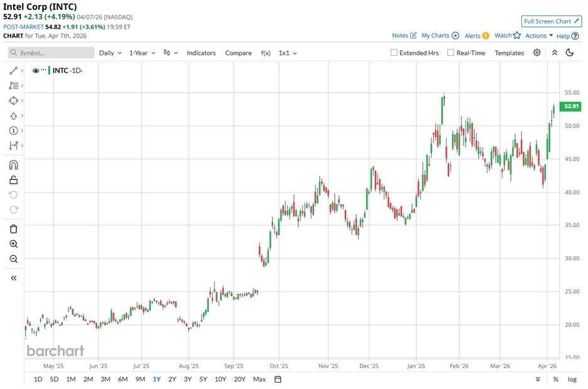Enable the magnet snap mode
The width and height of the screenshot is (588, 389).
pos(13,165)
